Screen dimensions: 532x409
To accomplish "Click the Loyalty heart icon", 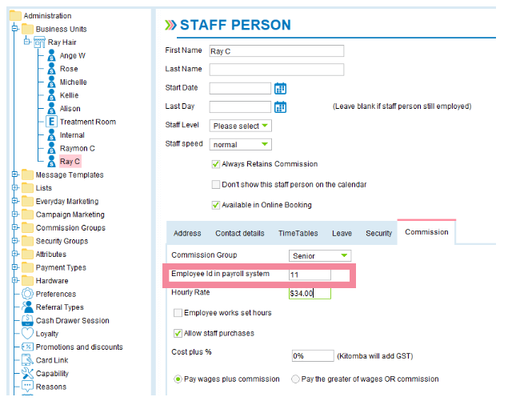I will (27, 333).
